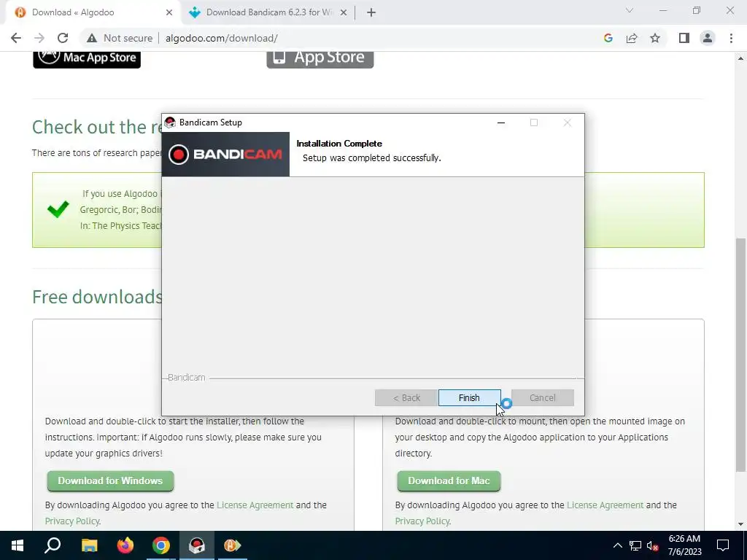The height and width of the screenshot is (560, 747).
Task: Click the 'Free downloads' heading
Action: (97, 297)
